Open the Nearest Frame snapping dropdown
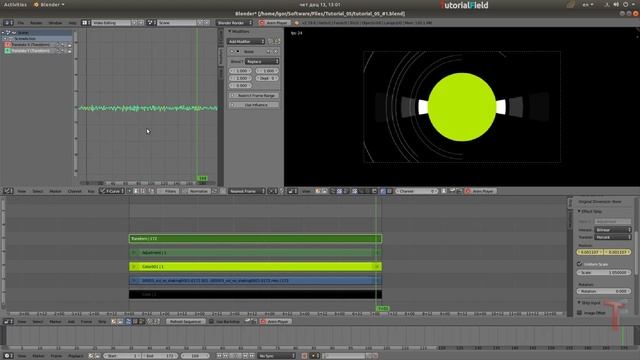This screenshot has height=360, width=640. tap(247, 191)
